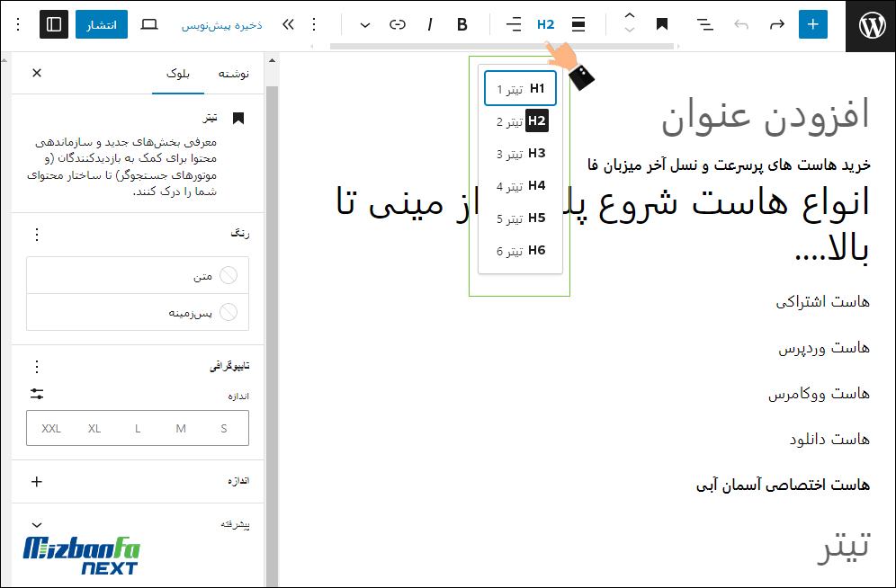Open the پس‌زمینه background color picker
Image resolution: width=896 pixels, height=588 pixels.
coord(138,312)
